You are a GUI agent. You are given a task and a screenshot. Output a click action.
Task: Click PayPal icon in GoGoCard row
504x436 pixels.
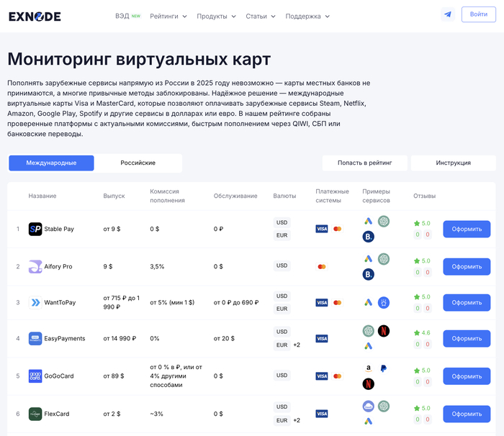[384, 368]
